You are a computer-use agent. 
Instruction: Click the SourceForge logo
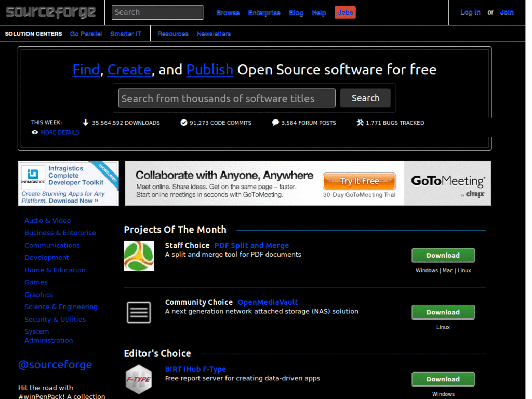(x=49, y=12)
